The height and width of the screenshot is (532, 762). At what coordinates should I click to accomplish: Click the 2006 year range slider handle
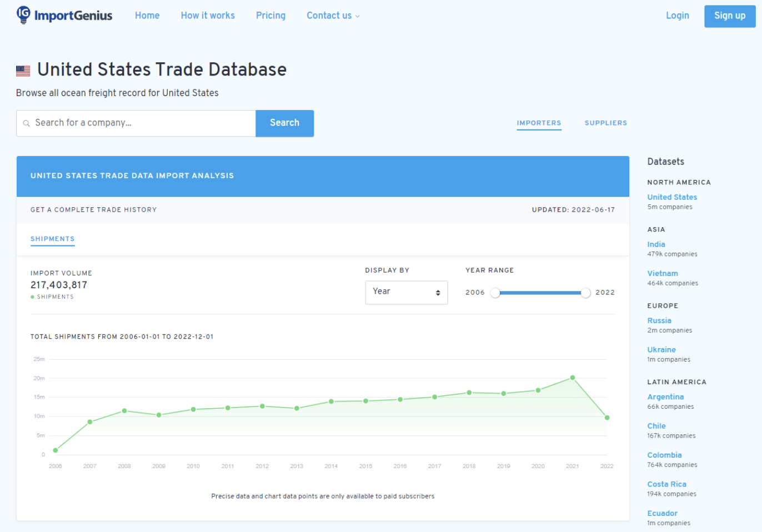click(495, 293)
